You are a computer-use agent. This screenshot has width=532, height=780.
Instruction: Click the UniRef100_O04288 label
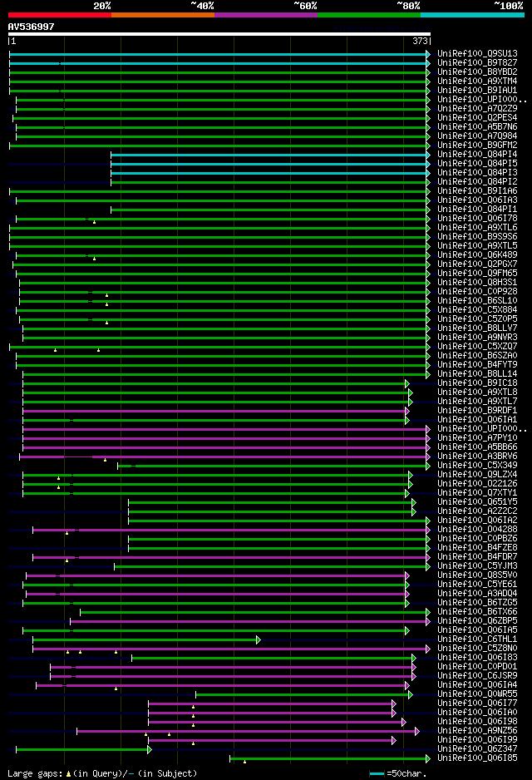(x=477, y=529)
